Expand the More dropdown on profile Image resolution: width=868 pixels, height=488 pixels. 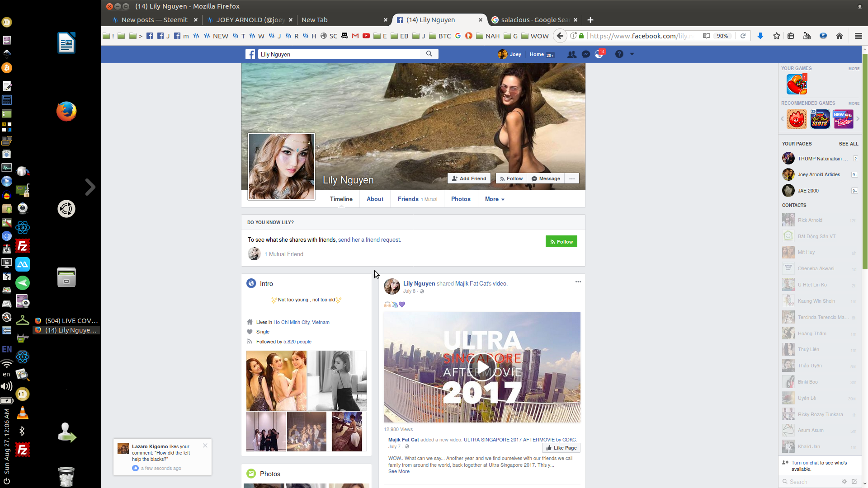495,199
